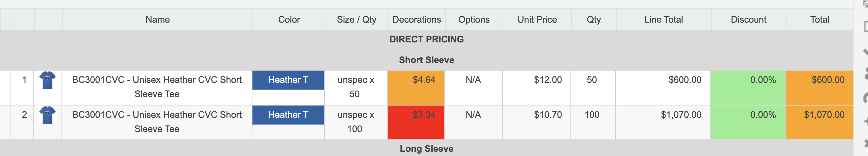Edit the $12.00 unit price cell
This screenshot has width=868, height=156.
click(x=548, y=80)
